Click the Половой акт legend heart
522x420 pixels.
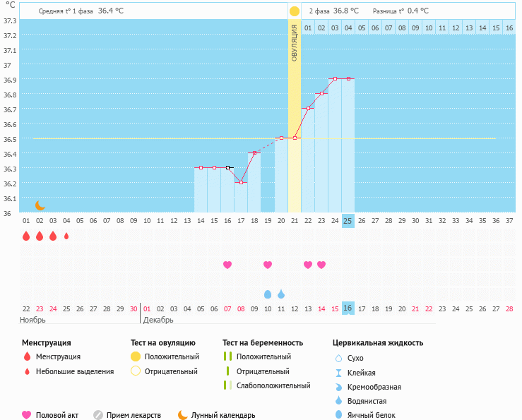27,415
